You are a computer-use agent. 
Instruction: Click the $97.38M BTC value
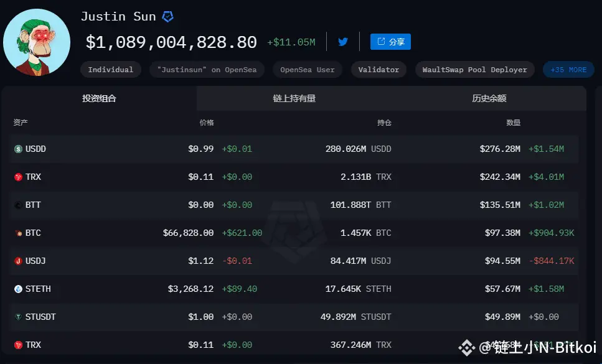pos(502,233)
